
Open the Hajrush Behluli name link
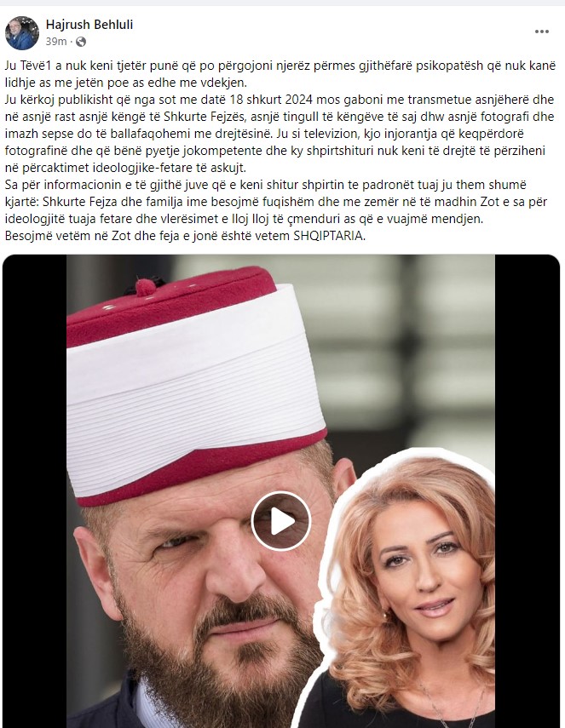click(89, 25)
